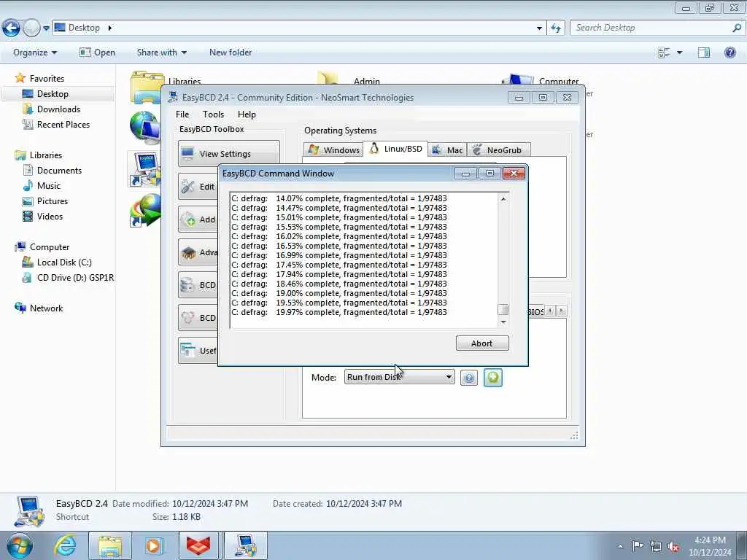
Task: Open the Mode dropdown showing Run from Disk
Action: click(399, 377)
